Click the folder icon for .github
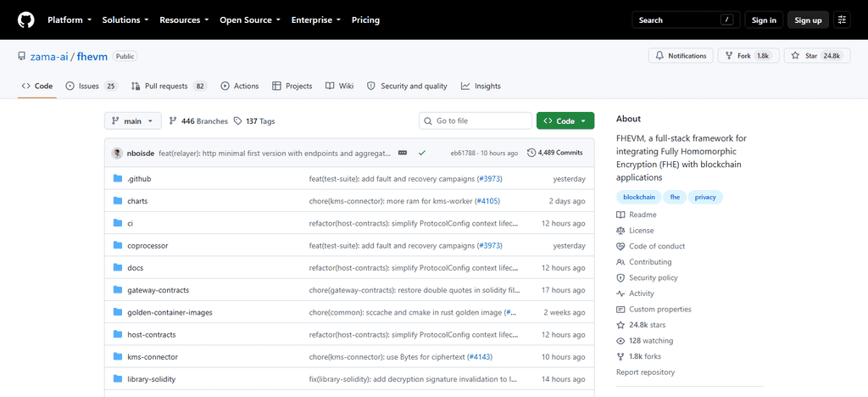Image resolution: width=868 pixels, height=397 pixels. (117, 178)
